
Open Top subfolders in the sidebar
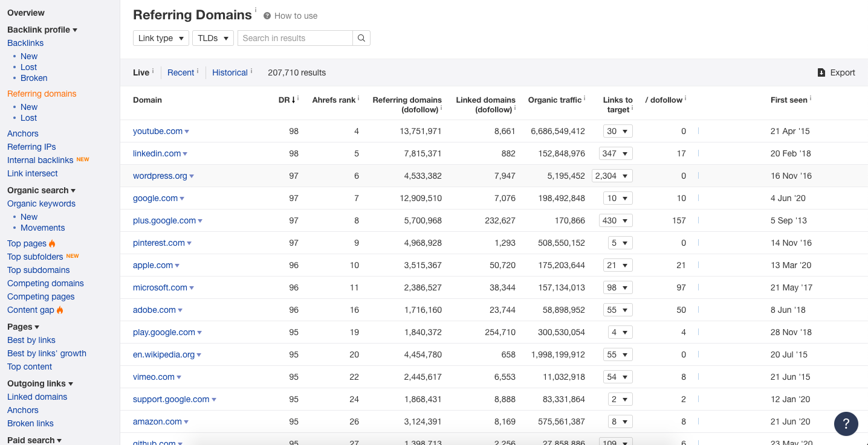click(35, 257)
